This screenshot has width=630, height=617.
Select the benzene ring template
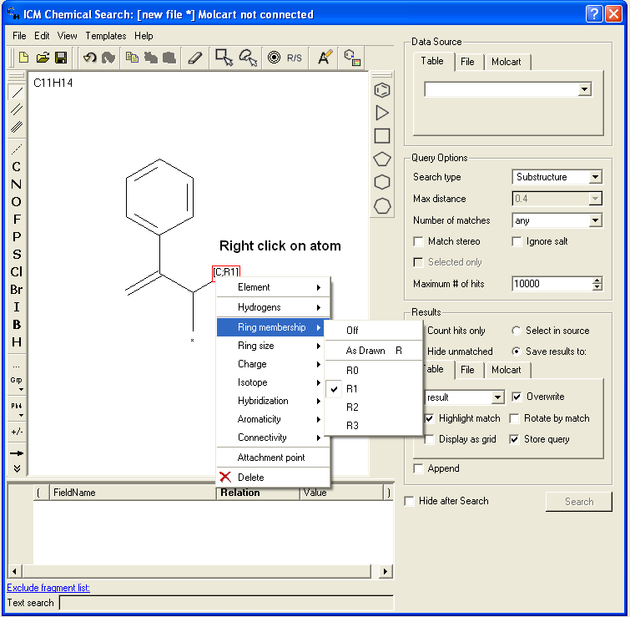[382, 90]
